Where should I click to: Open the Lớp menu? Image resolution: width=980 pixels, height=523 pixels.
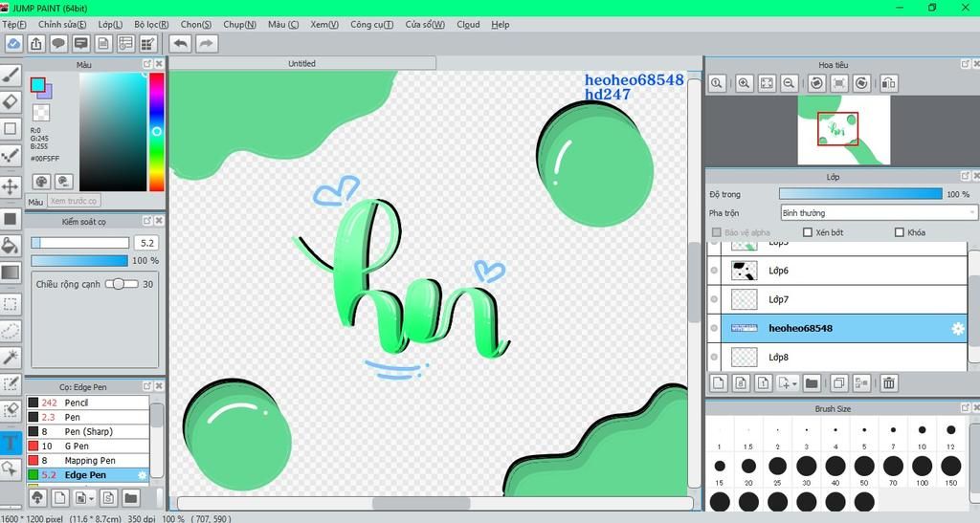click(110, 24)
